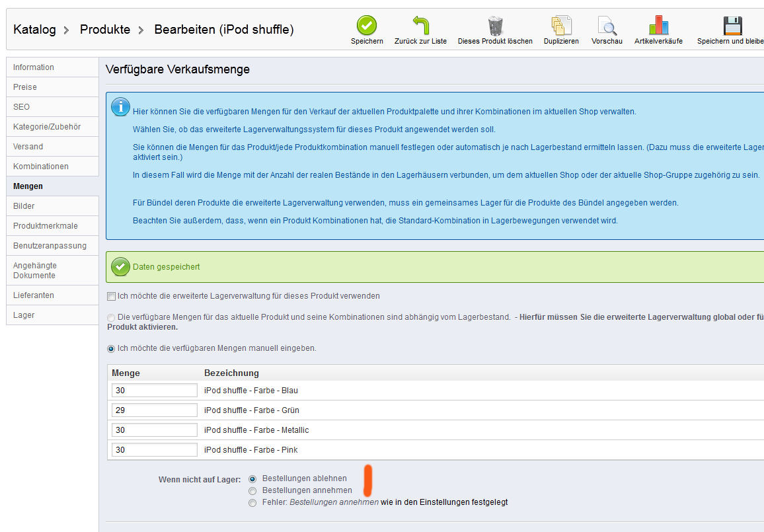Open the Vorschau magnifier icon
This screenshot has width=764, height=532.
coord(607,25)
